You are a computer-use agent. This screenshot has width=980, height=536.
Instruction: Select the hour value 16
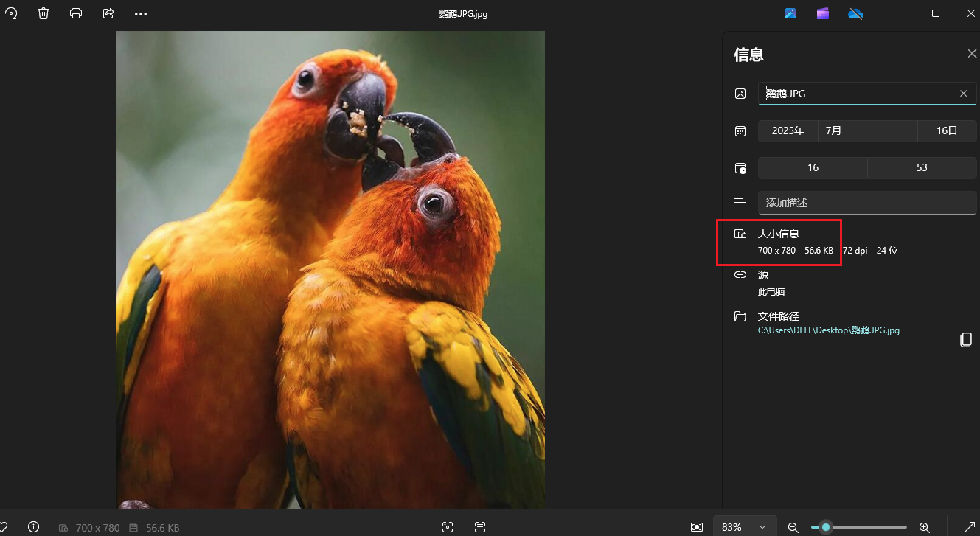pyautogui.click(x=813, y=168)
